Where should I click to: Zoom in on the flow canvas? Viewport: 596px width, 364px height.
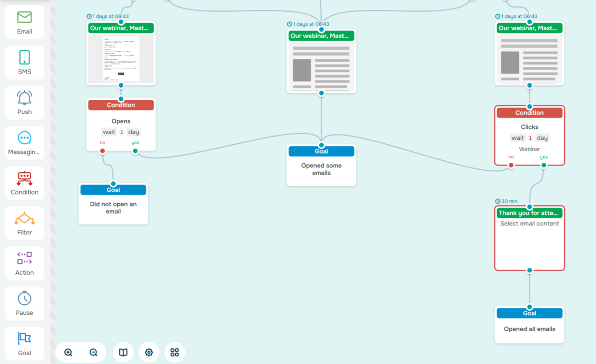point(68,352)
